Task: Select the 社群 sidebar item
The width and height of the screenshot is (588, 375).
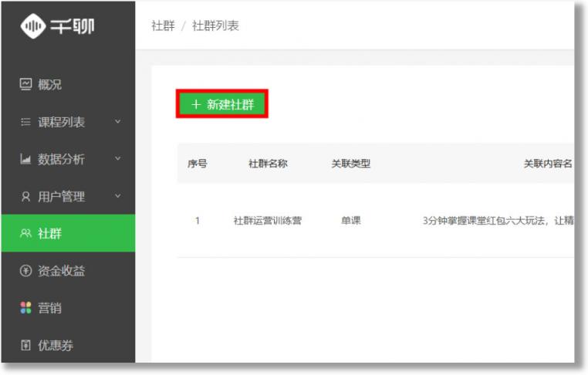Action: 68,233
